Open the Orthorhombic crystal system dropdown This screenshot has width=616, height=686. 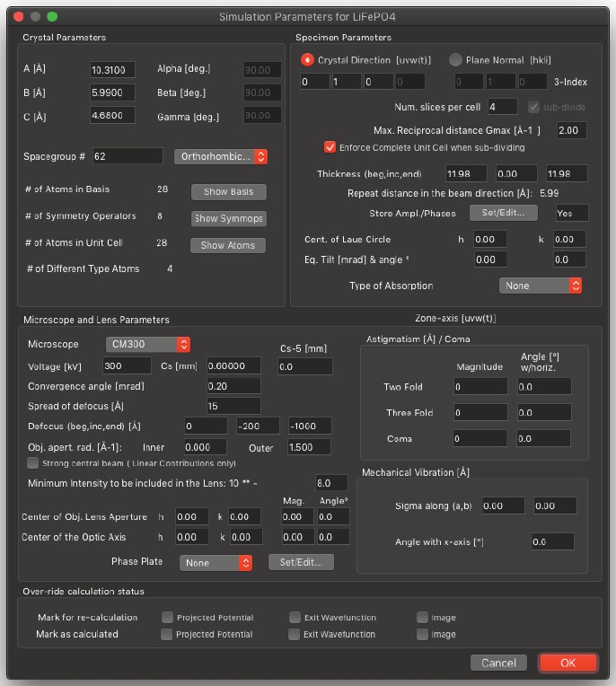(221, 156)
